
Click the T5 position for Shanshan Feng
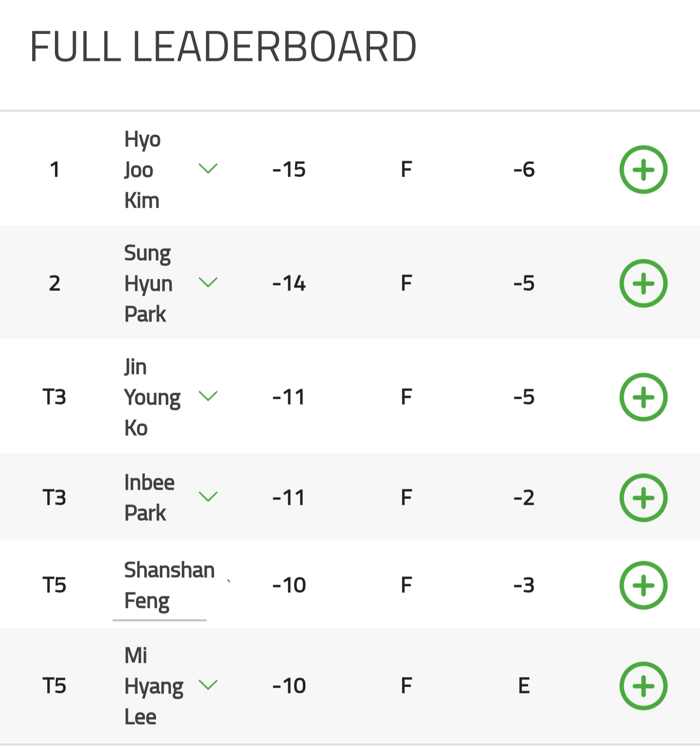[54, 585]
